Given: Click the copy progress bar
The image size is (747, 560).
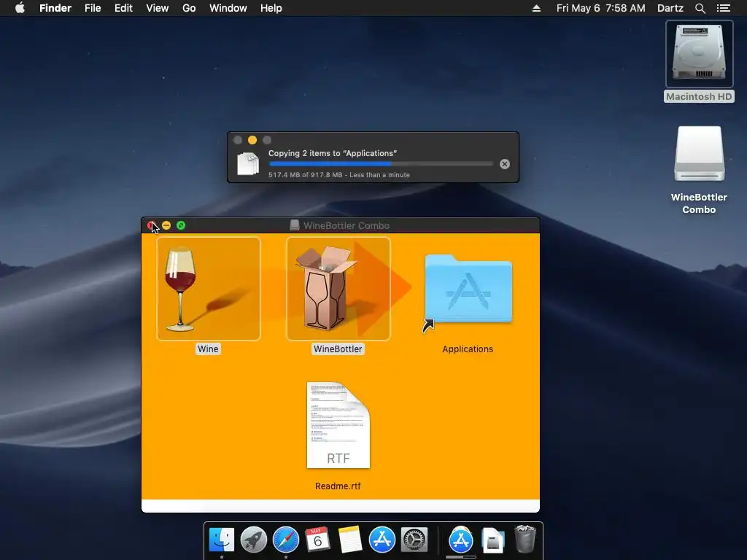Looking at the screenshot, I should (381, 164).
